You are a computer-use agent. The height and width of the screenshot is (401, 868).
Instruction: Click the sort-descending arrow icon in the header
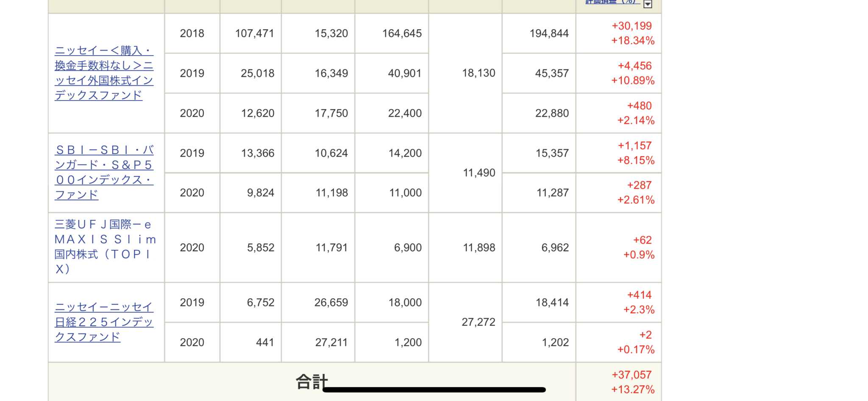[648, 4]
